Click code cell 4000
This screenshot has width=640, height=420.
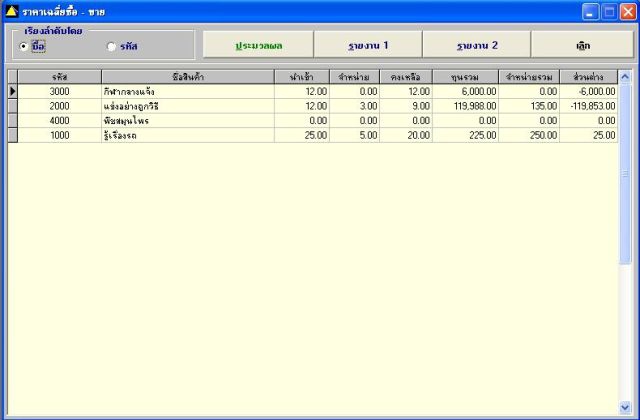pyautogui.click(x=60, y=121)
